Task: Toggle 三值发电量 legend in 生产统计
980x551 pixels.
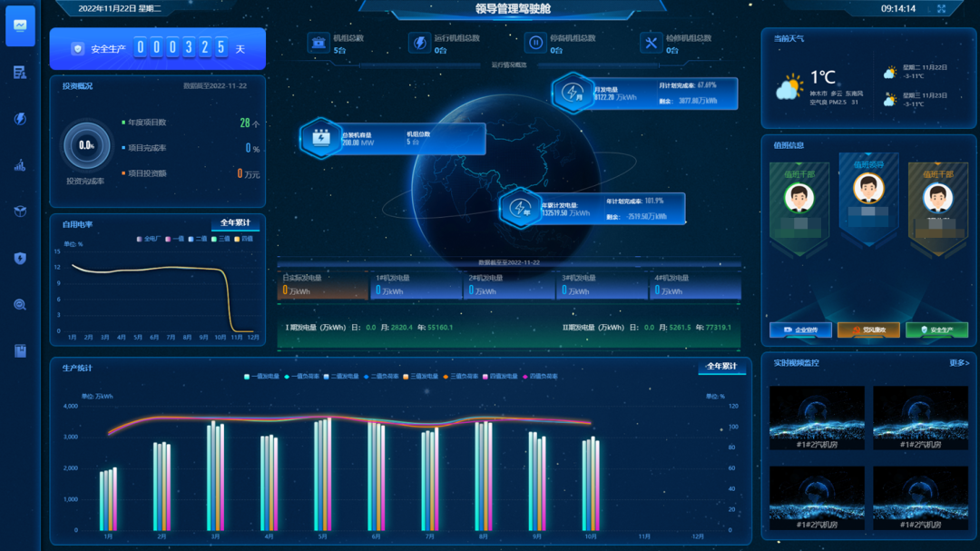Action: pyautogui.click(x=421, y=377)
